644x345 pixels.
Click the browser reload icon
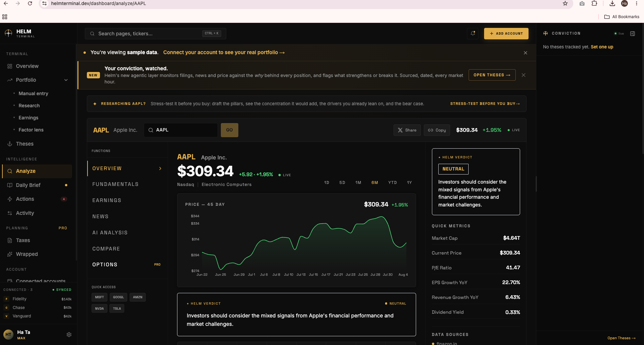click(x=30, y=3)
